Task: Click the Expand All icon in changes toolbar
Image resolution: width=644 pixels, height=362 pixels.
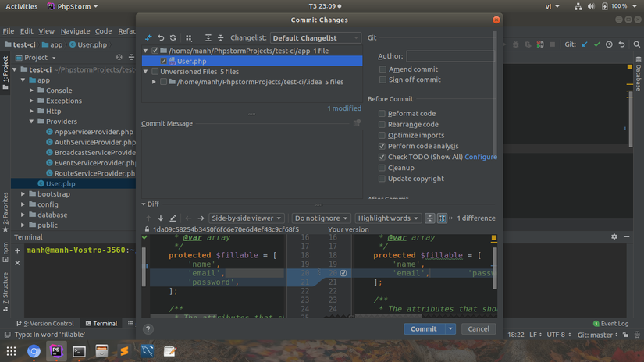Action: [x=208, y=37]
